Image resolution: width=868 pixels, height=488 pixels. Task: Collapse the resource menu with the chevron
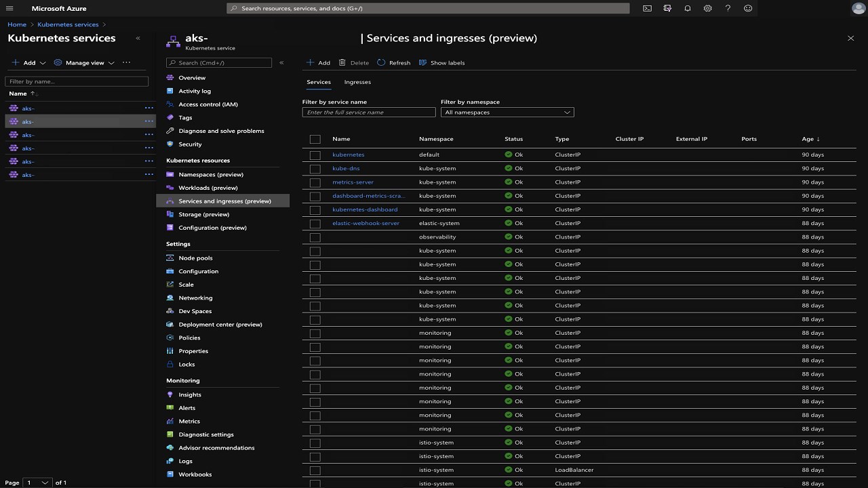[281, 62]
